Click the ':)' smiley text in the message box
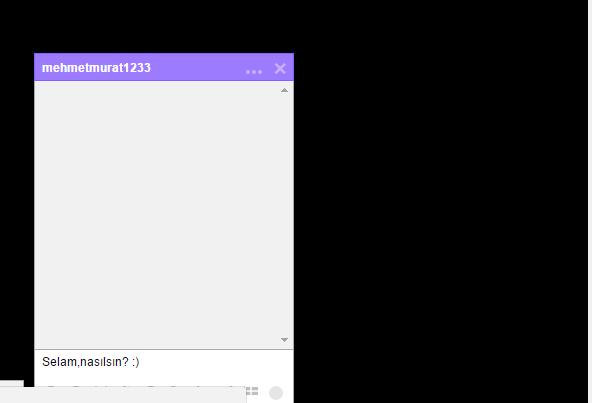 click(x=136, y=362)
